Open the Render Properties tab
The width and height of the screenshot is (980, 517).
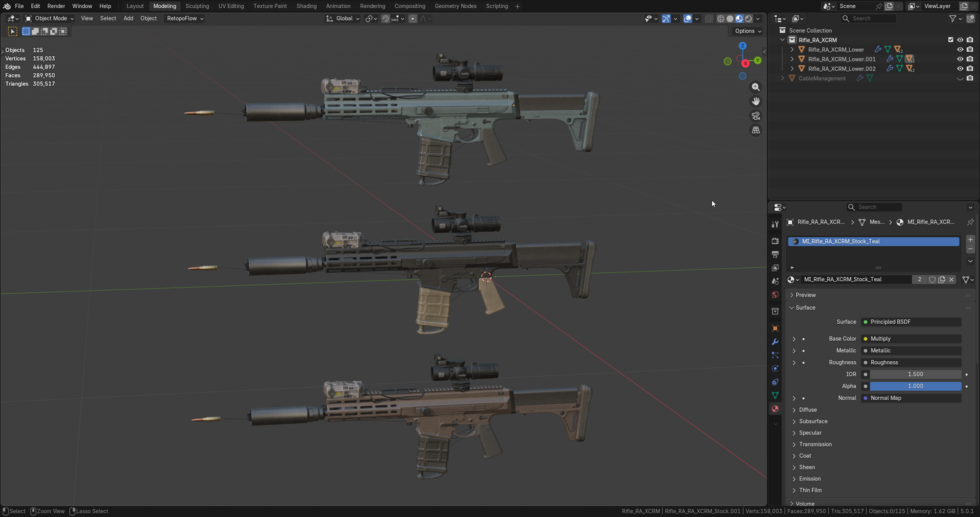(775, 241)
